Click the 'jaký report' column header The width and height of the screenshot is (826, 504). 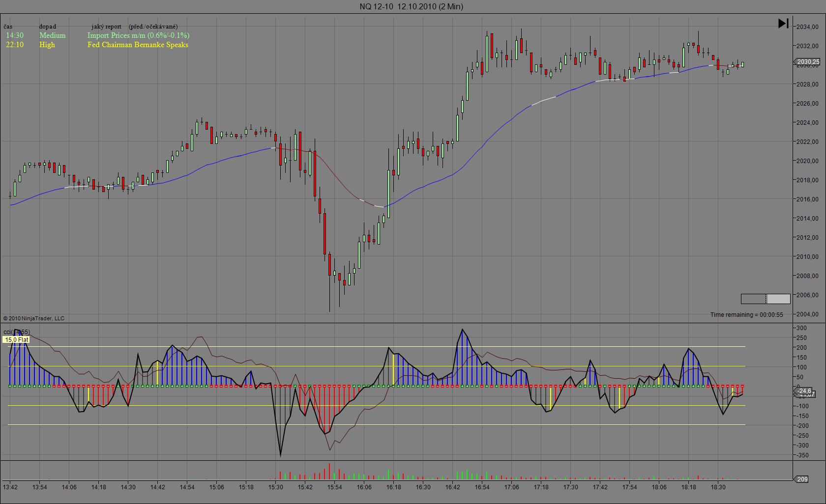(106, 27)
